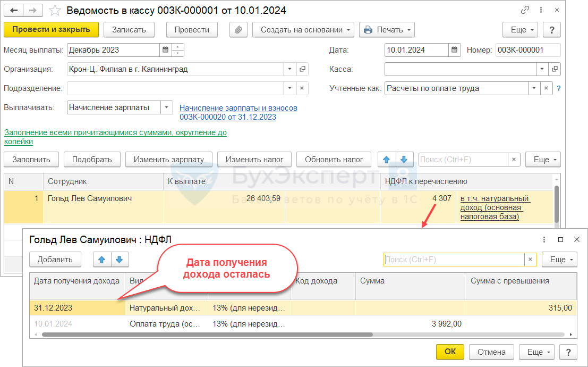Click the favorite star icon in title bar

tap(54, 11)
